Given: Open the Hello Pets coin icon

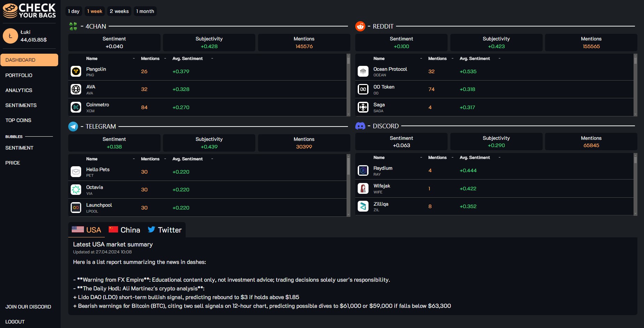Looking at the screenshot, I should pyautogui.click(x=76, y=172).
